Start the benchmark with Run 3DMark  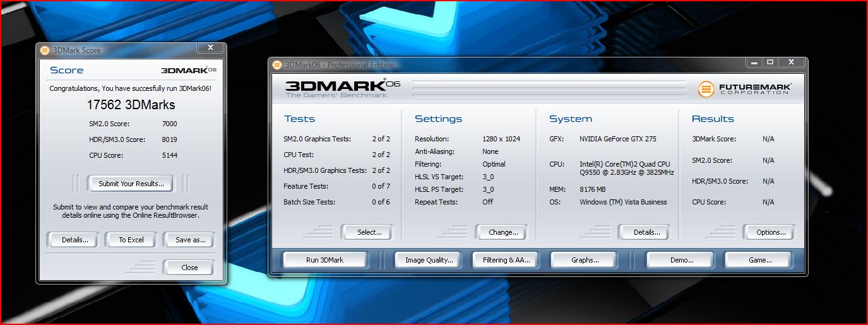click(324, 260)
